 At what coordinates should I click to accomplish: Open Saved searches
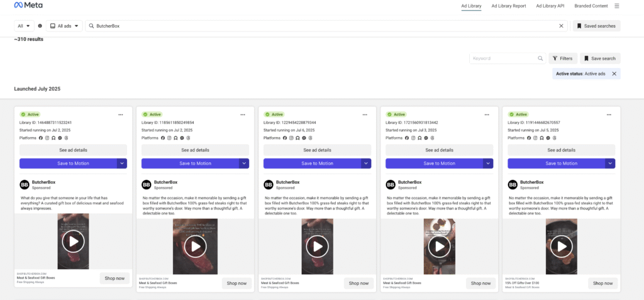(596, 26)
